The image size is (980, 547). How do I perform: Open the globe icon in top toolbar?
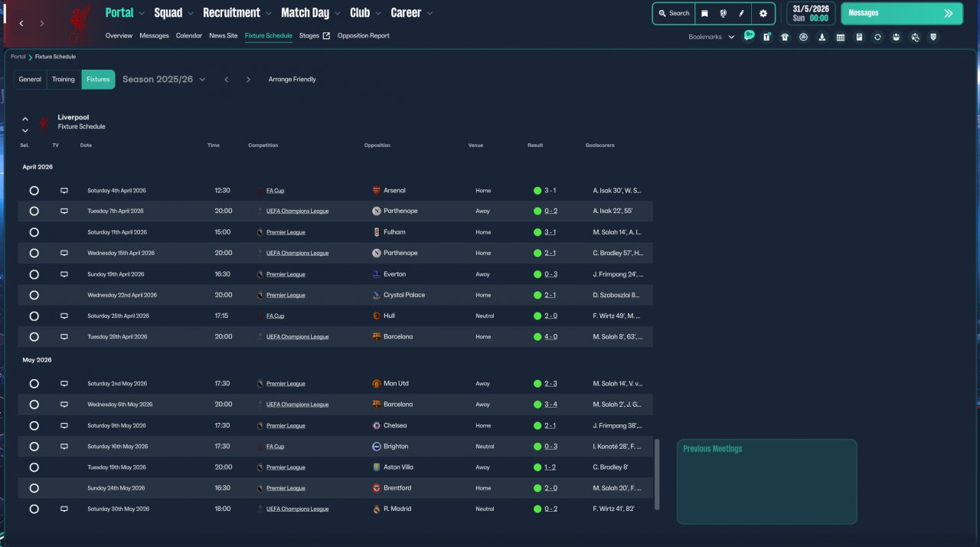pos(723,13)
